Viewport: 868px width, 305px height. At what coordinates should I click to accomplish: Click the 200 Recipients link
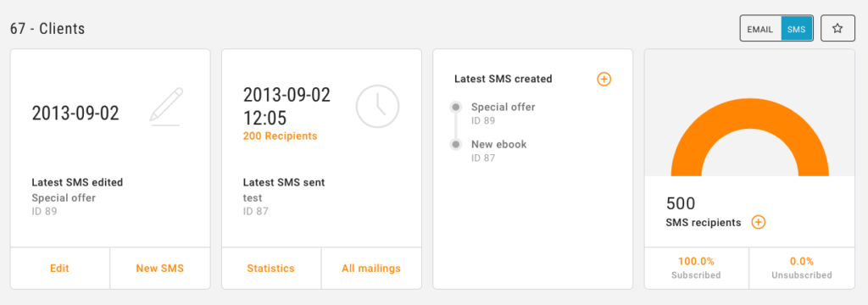point(280,136)
